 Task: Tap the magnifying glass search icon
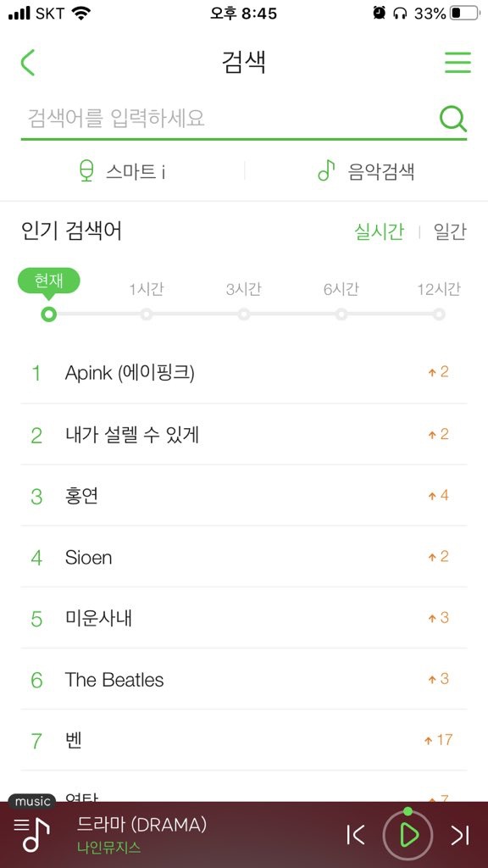[x=452, y=119]
